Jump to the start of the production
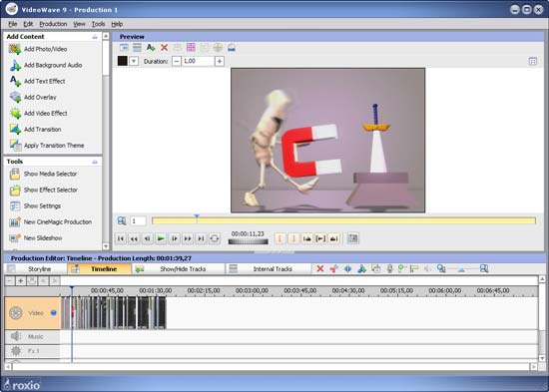Screen dimensions: 549x392 point(121,238)
